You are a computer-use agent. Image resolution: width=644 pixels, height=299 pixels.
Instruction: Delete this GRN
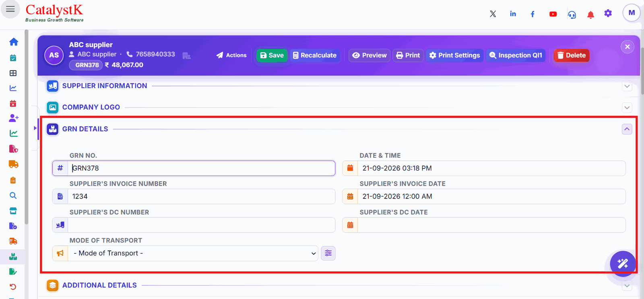point(572,55)
